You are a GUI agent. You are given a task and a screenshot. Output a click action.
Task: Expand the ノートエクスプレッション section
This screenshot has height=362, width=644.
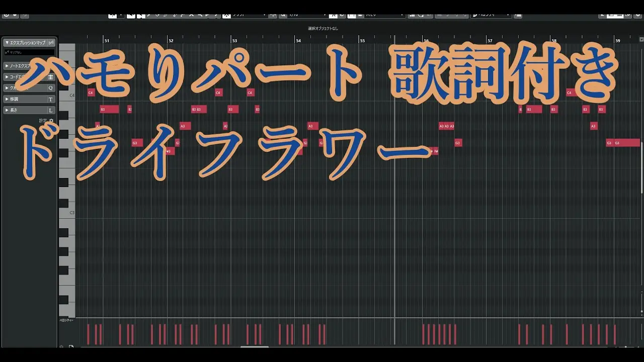coord(7,66)
